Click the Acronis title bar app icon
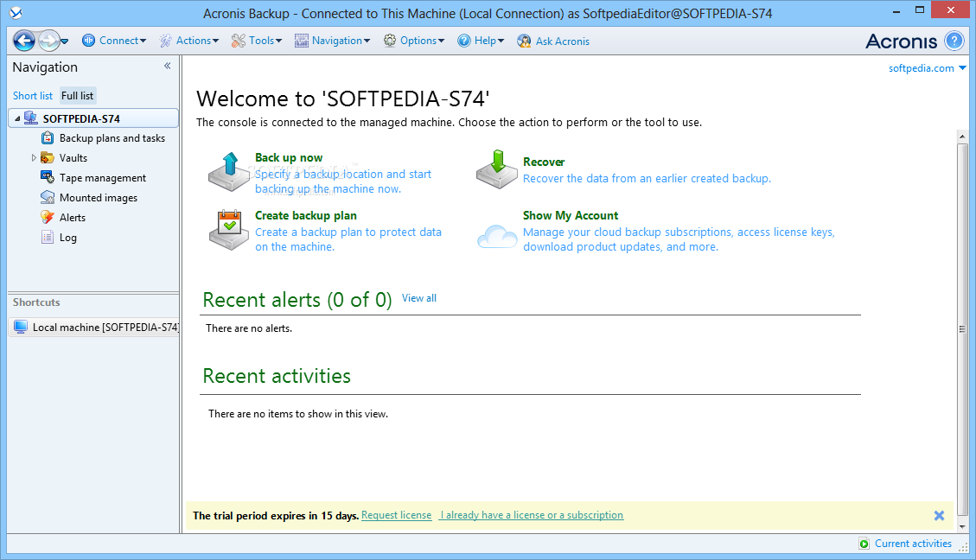This screenshot has width=976, height=560. [16, 12]
